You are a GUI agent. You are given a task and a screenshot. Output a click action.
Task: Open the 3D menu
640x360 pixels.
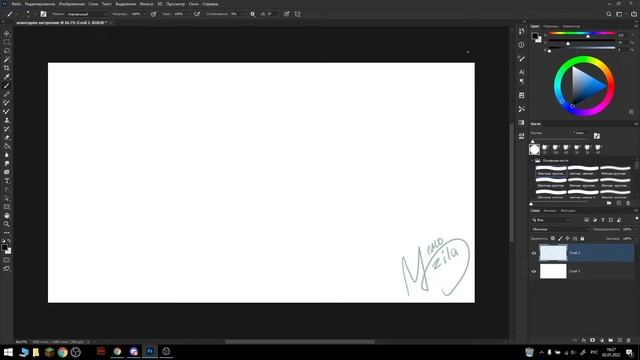tap(160, 4)
